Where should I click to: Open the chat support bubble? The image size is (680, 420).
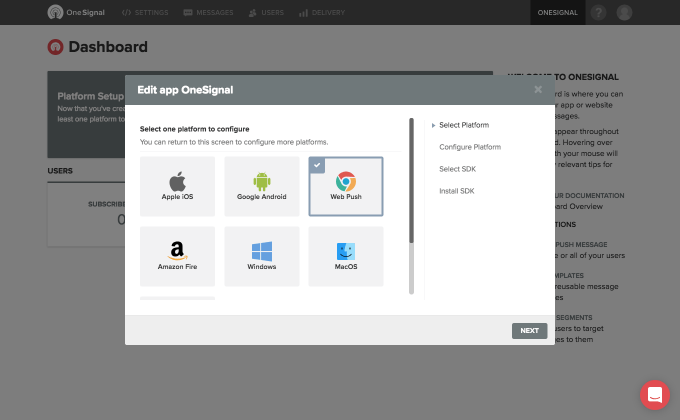[655, 395]
